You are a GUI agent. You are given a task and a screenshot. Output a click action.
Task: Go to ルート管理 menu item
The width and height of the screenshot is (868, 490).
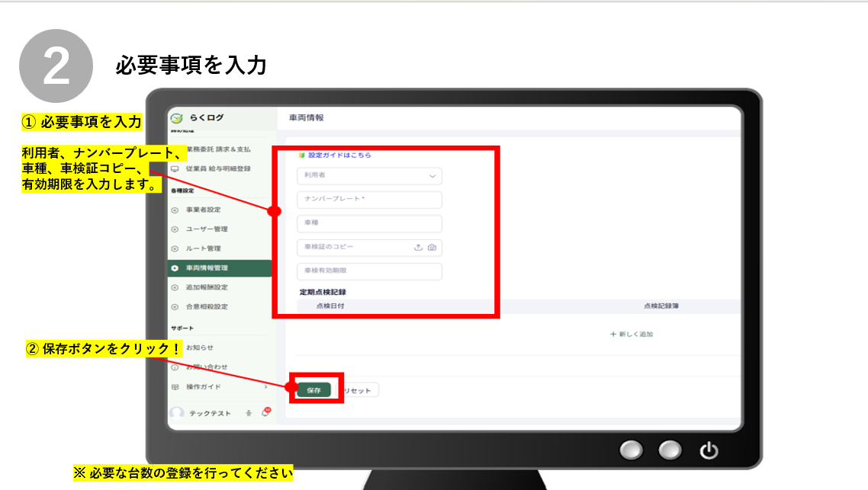[x=203, y=248]
